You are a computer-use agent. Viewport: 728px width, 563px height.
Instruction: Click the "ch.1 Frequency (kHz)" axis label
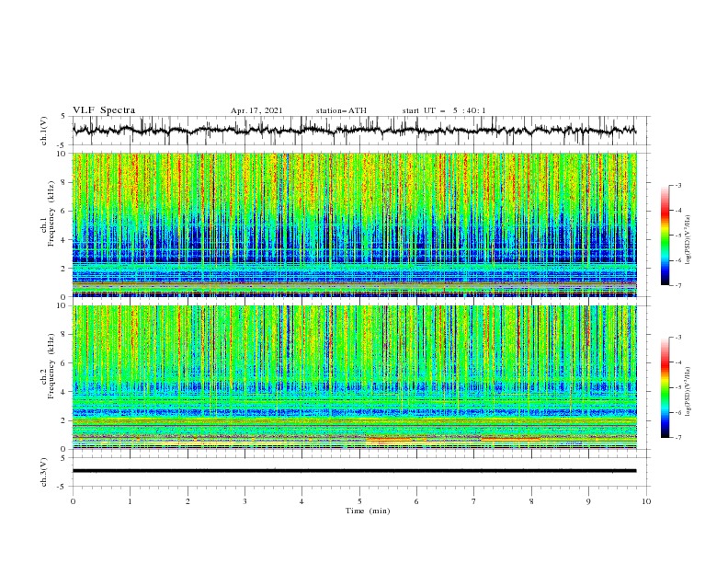point(48,213)
